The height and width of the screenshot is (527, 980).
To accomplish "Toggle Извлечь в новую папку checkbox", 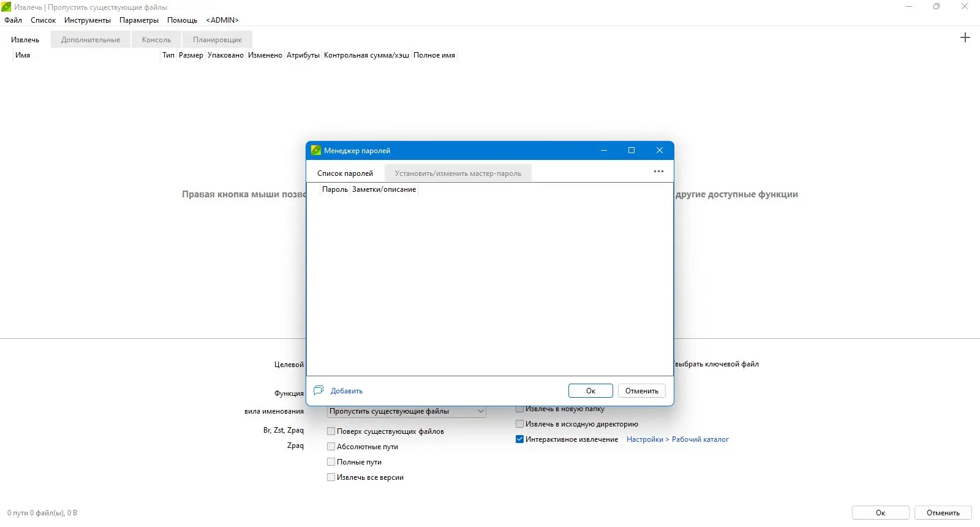I will [519, 409].
